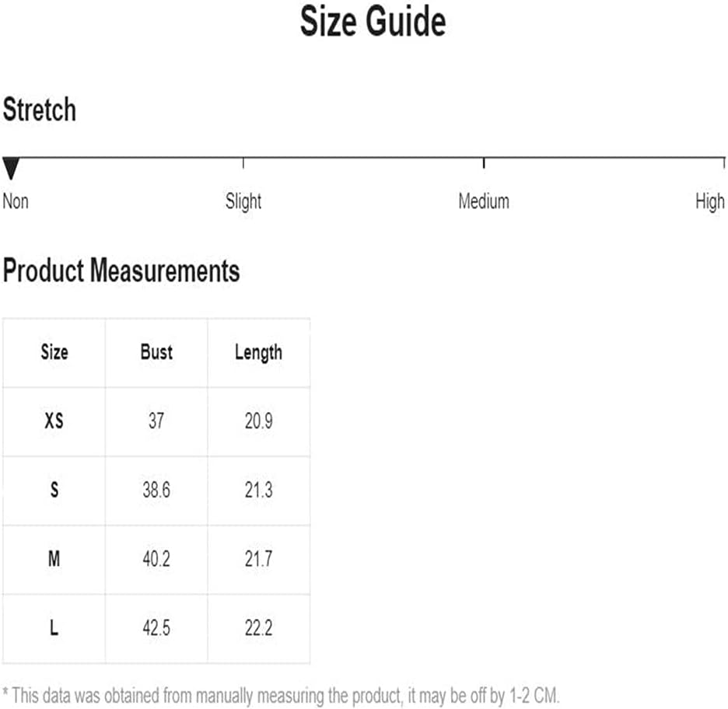Click the Product Measurements heading
Image resolution: width=728 pixels, height=709 pixels.
click(x=121, y=270)
